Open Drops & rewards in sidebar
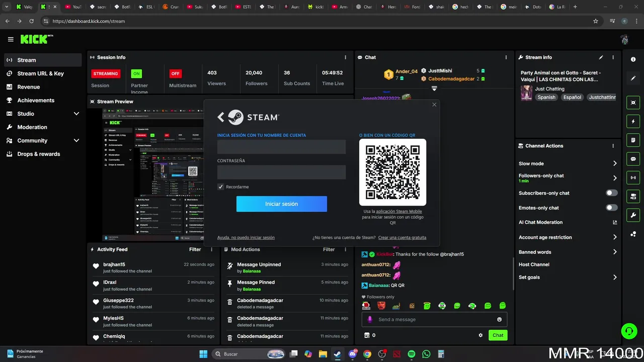The width and height of the screenshot is (644, 362). pyautogui.click(x=43, y=154)
